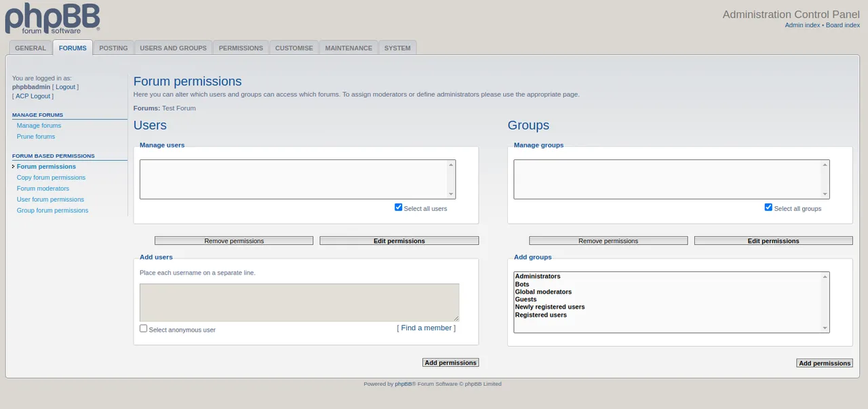Click Add groups scrollbar up arrow
Screen dimensions: 868x409
tap(825, 276)
